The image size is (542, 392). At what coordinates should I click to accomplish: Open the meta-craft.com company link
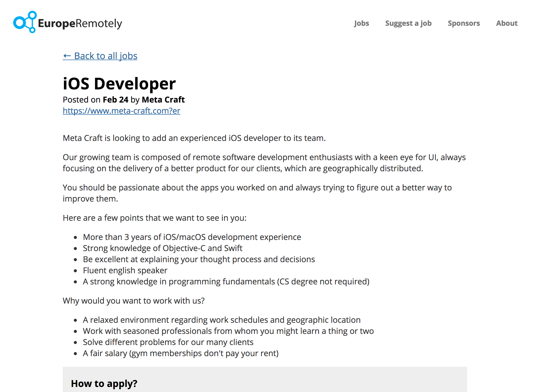[121, 111]
